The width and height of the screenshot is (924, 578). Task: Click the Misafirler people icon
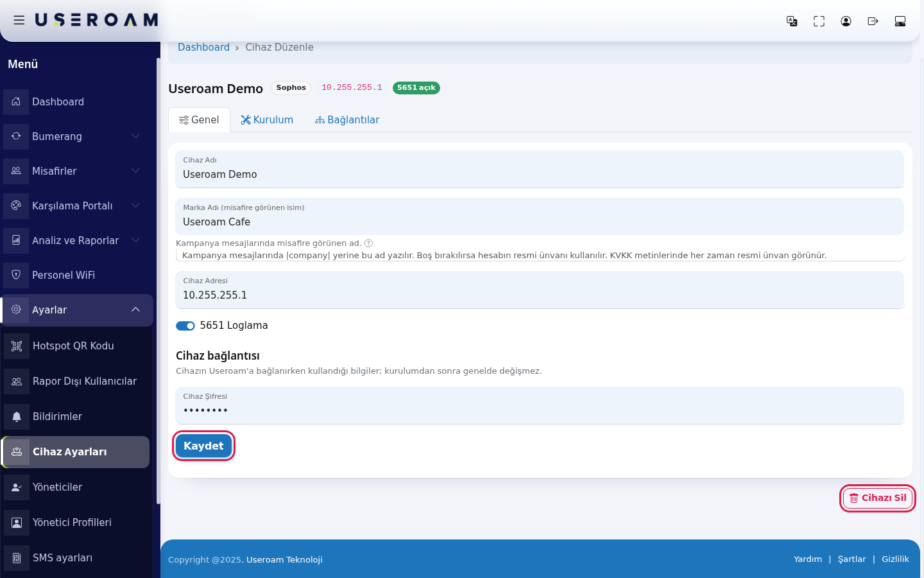[x=16, y=171]
